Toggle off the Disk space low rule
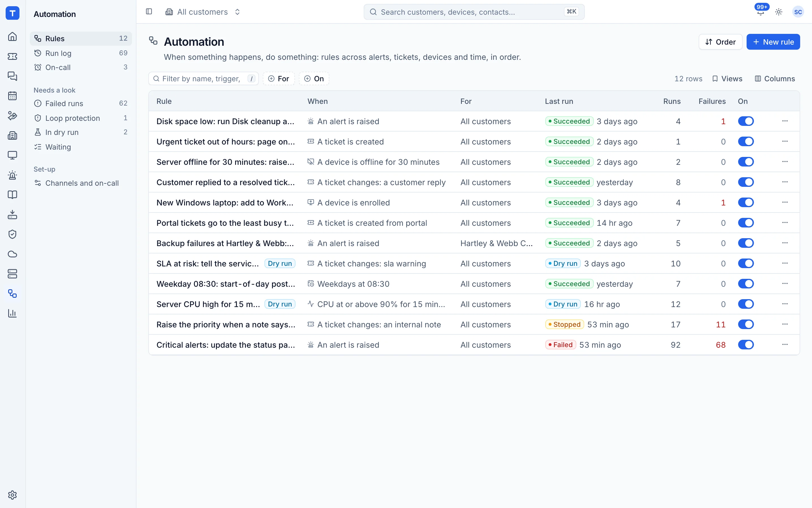Viewport: 812px width, 508px height. (x=745, y=121)
